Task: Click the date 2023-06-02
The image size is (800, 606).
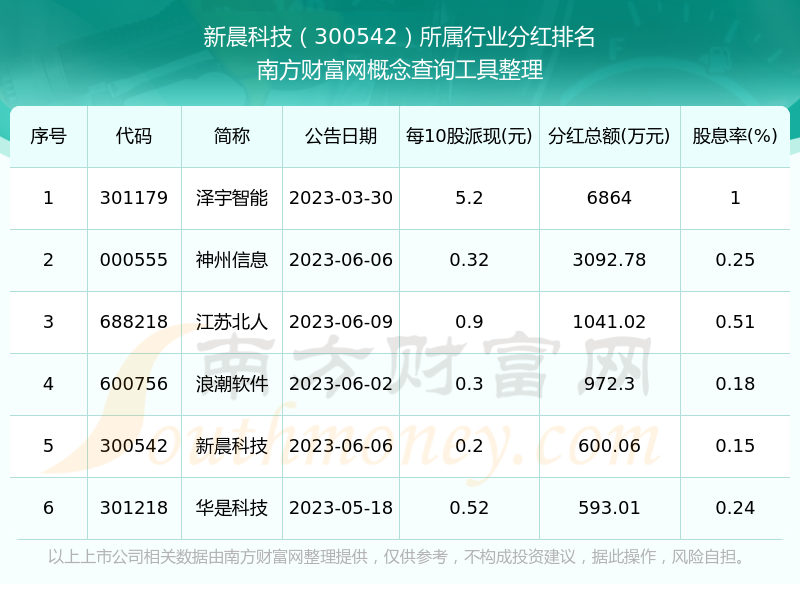Action: click(341, 384)
